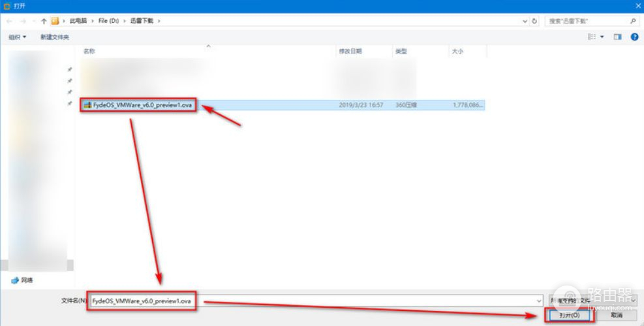Refresh the folder location
644x326 pixels.
coord(534,21)
